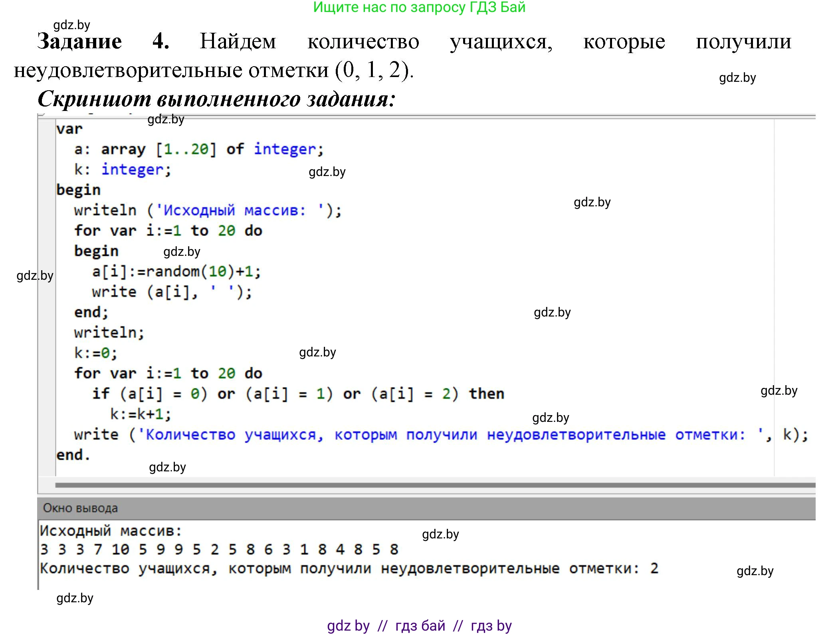Click the first "begin" keyword
The width and height of the screenshot is (840, 635).
[78, 190]
